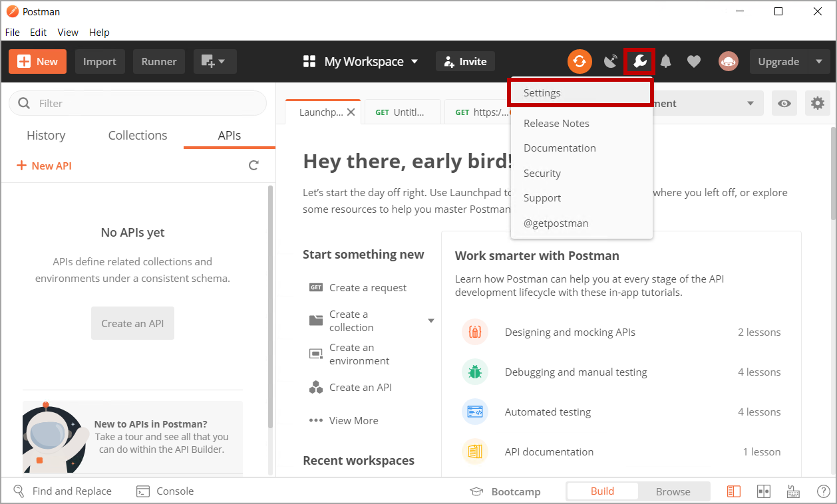Screen dimensions: 837x504
Task: Open keyboard shortcuts icon in status bar
Action: tap(793, 491)
